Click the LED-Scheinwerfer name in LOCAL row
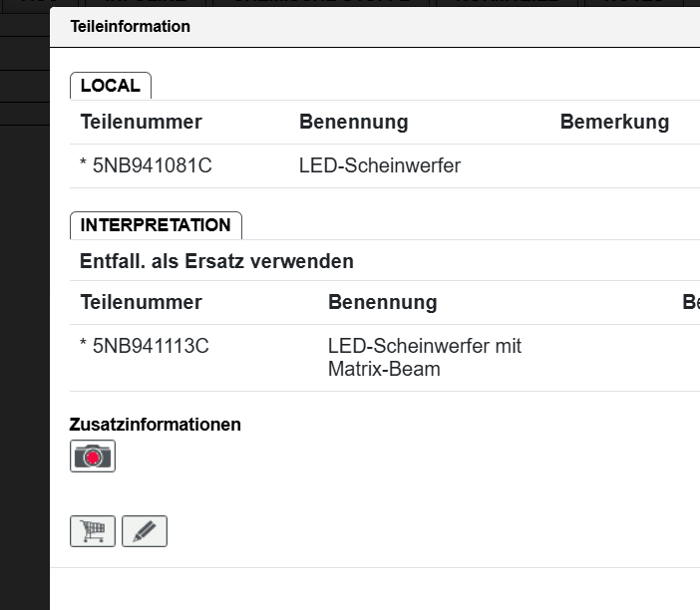700x610 pixels. pyautogui.click(x=380, y=166)
